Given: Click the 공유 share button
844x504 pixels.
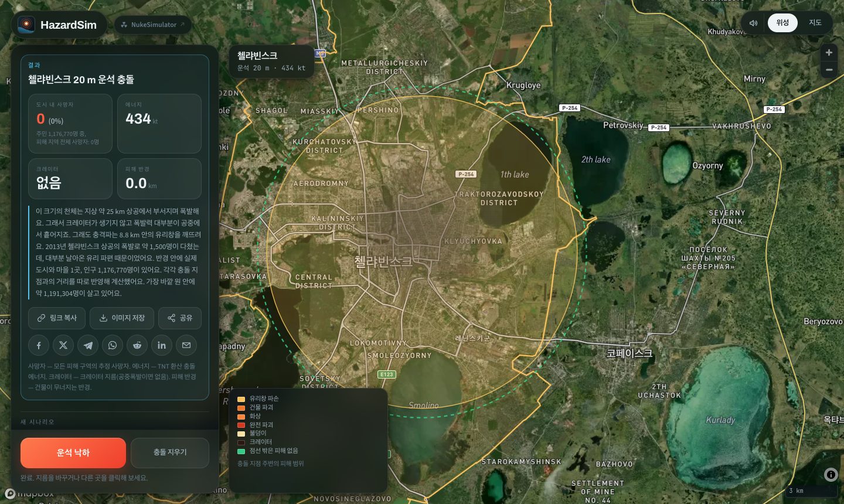Looking at the screenshot, I should coord(180,318).
